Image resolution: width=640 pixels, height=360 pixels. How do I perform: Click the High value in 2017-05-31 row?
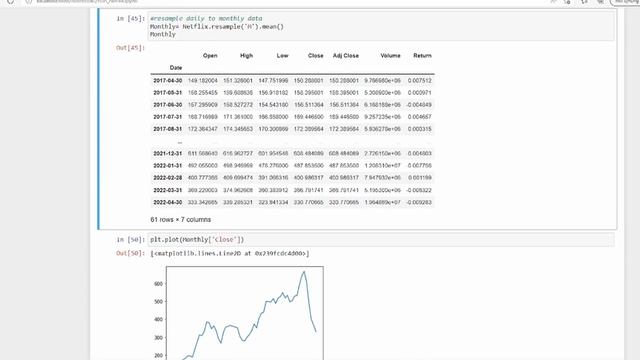click(x=238, y=93)
